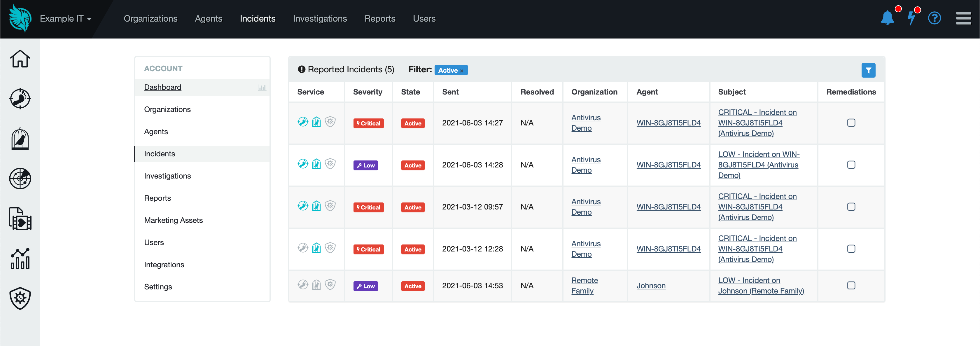Open the media files icon in sidebar

[x=20, y=219]
